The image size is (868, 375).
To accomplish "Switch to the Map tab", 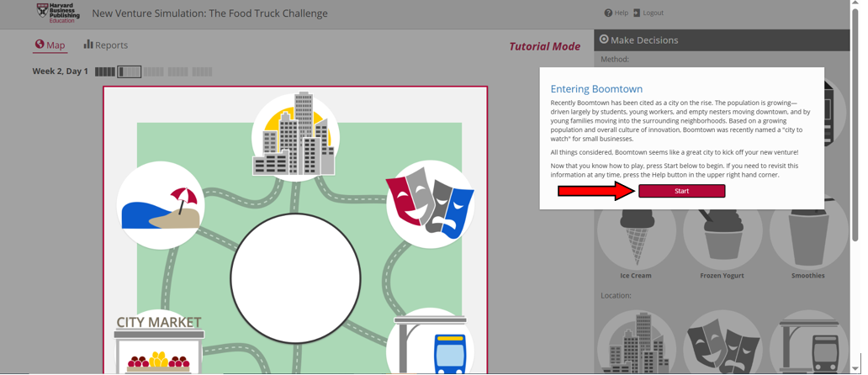I will coord(50,45).
